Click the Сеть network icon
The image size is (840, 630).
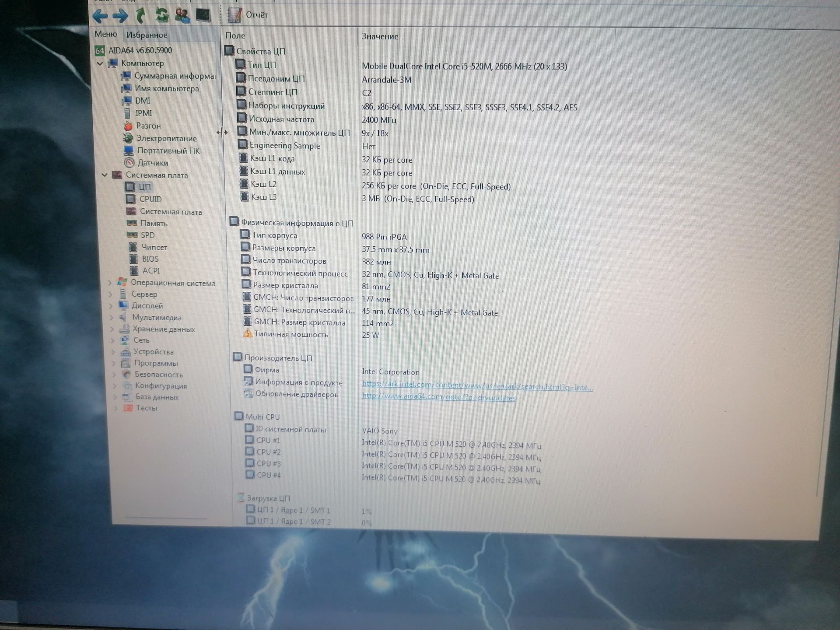(x=125, y=340)
